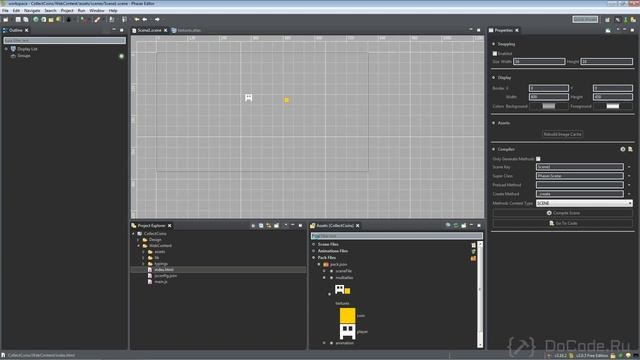Screen dimensions: 640x360
Task: Click the Display Border Width field
Action: [549, 97]
